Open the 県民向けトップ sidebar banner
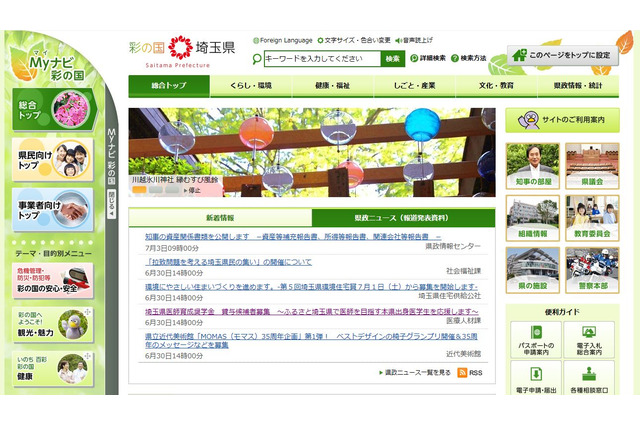The width and height of the screenshot is (640, 426). (x=53, y=160)
